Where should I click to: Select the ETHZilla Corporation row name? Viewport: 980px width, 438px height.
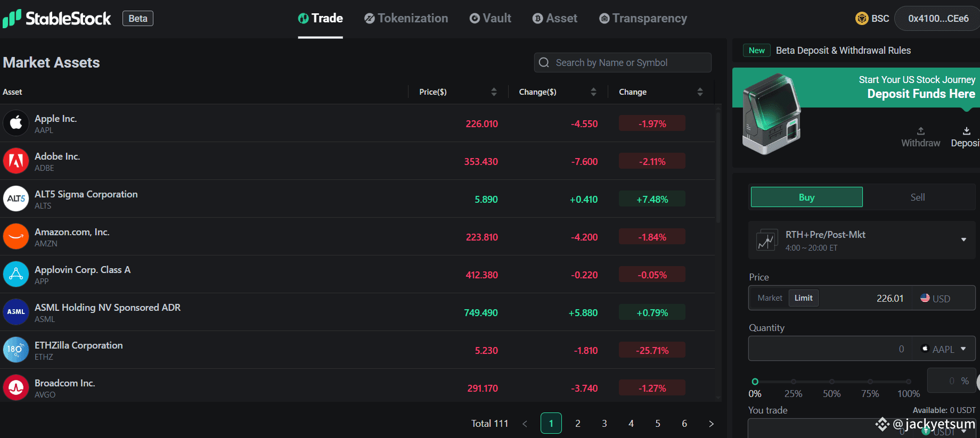(x=79, y=345)
